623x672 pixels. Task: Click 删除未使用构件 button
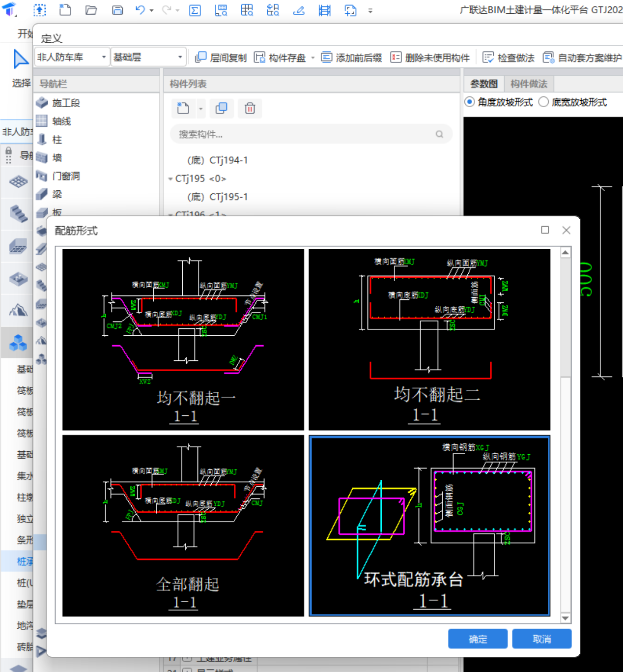[x=430, y=58]
